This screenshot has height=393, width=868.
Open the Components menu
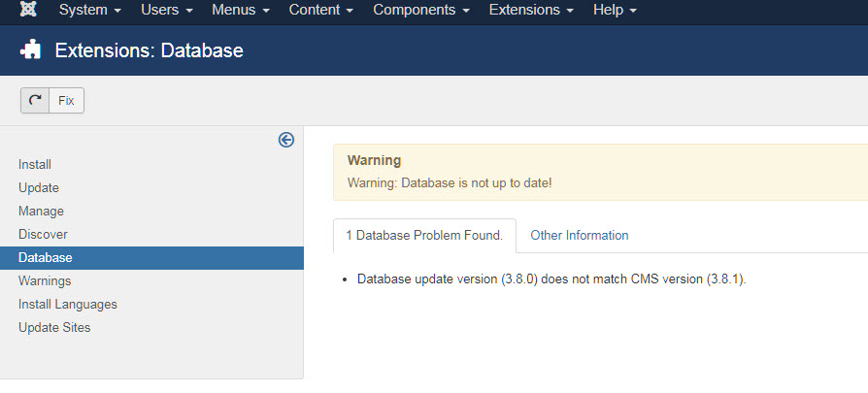pyautogui.click(x=421, y=10)
